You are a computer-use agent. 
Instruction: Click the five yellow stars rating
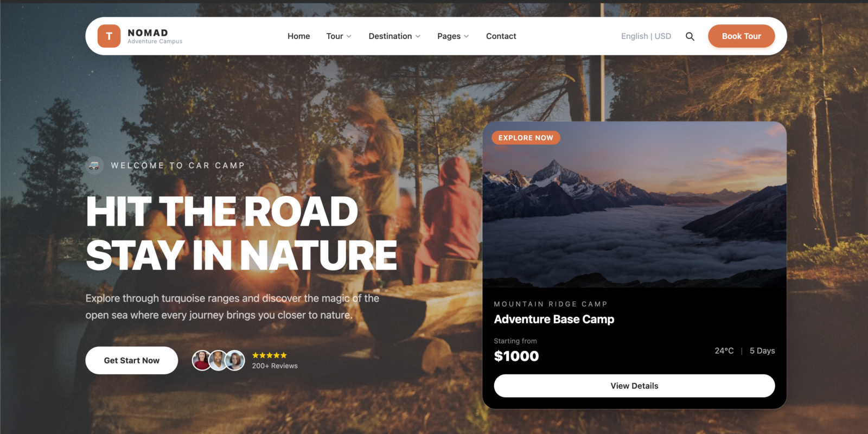click(270, 355)
